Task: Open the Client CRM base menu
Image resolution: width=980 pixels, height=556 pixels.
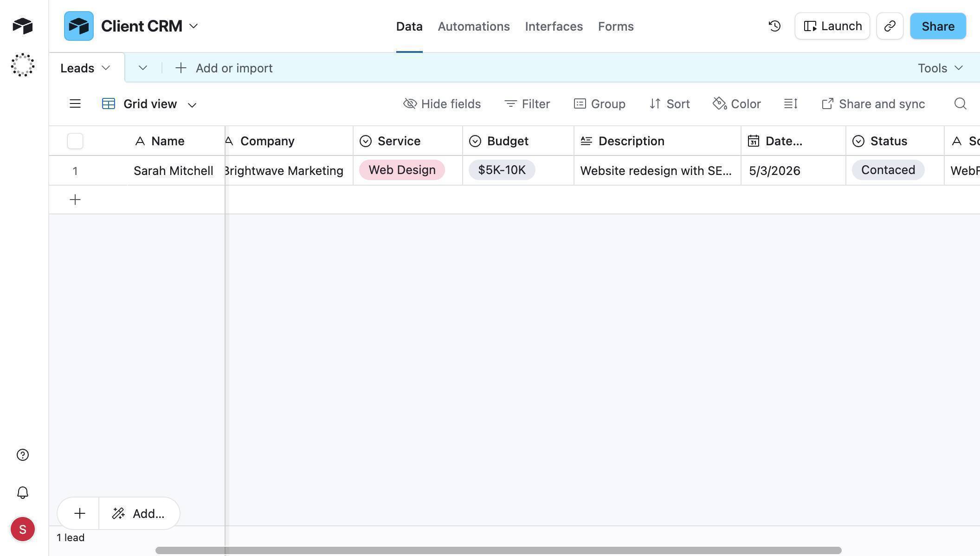Action: 193,26
